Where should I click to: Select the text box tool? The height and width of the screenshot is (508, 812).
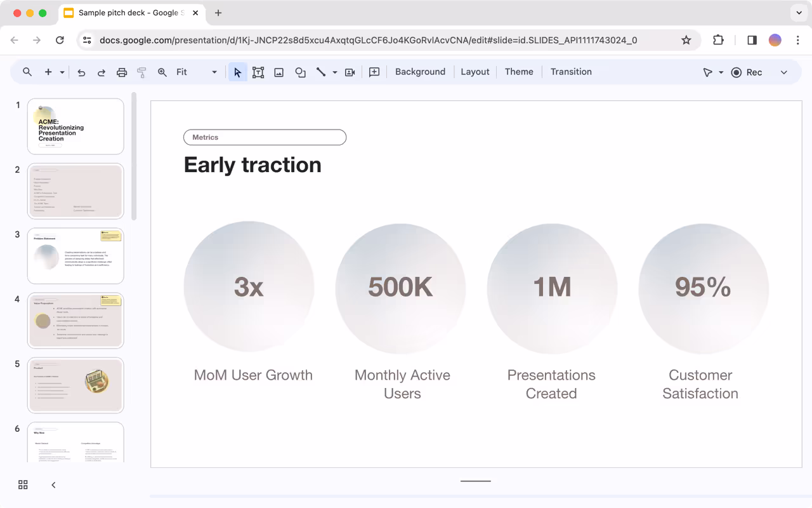point(258,72)
